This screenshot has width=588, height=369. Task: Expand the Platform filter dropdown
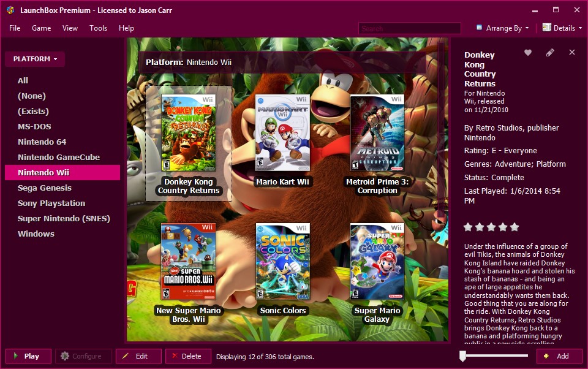click(35, 59)
